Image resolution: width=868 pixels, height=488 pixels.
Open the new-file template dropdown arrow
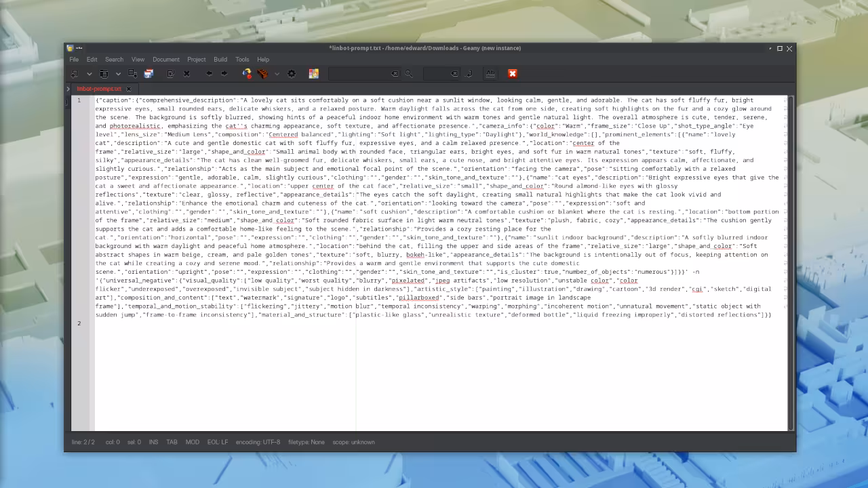(x=89, y=73)
